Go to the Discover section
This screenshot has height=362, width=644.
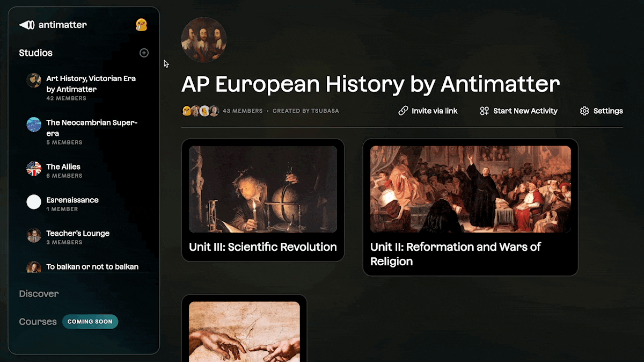[39, 294]
